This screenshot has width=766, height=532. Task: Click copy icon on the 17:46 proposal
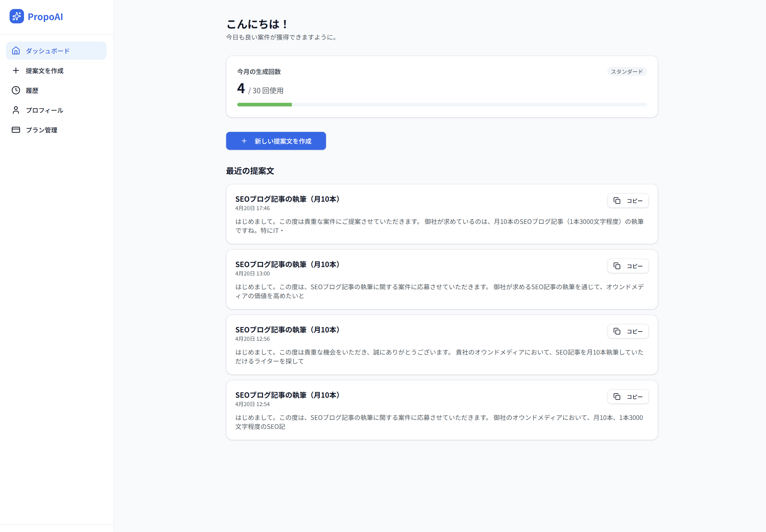click(617, 201)
